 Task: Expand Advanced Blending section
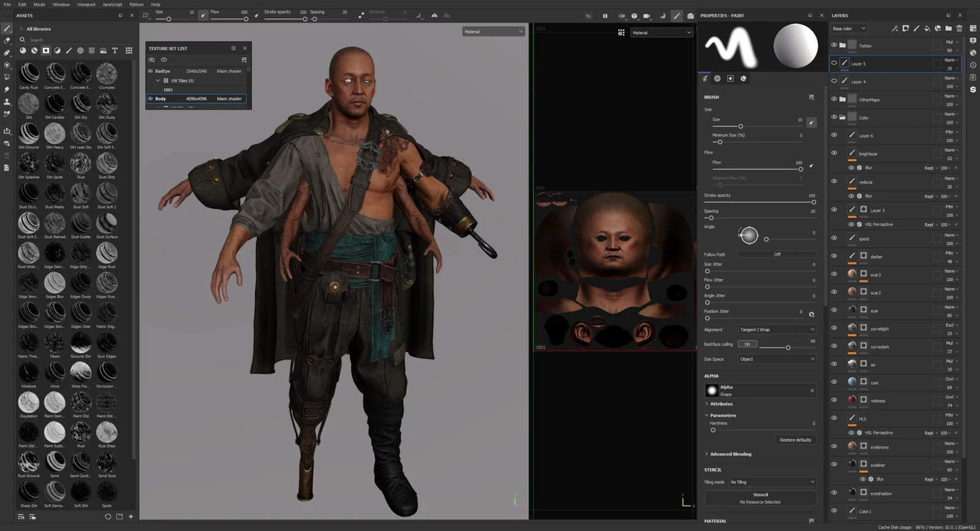(730, 454)
